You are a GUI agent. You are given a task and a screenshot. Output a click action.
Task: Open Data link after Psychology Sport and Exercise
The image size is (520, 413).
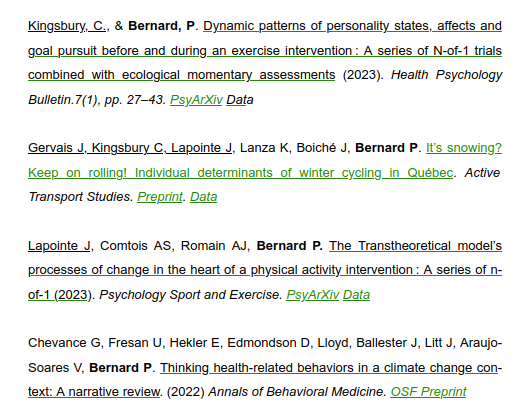coord(356,295)
